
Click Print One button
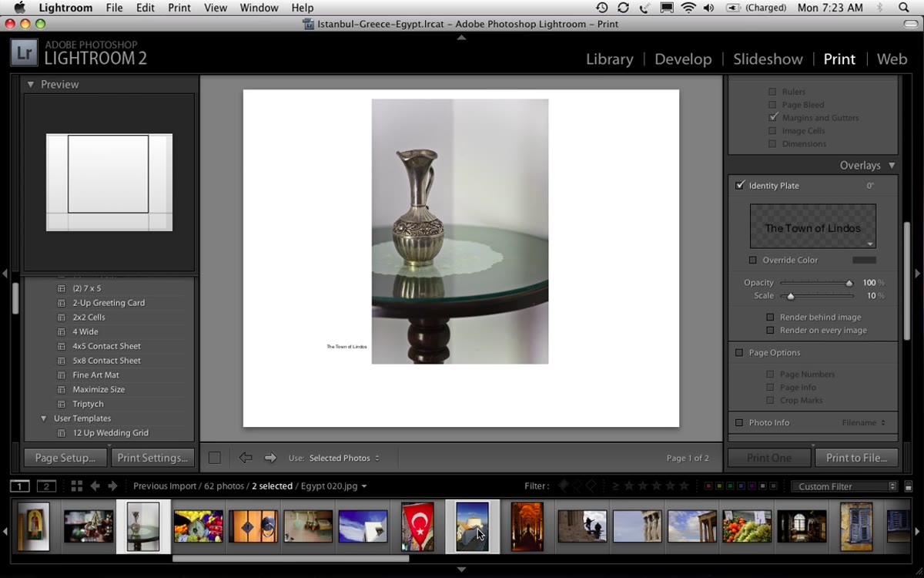[x=769, y=458]
